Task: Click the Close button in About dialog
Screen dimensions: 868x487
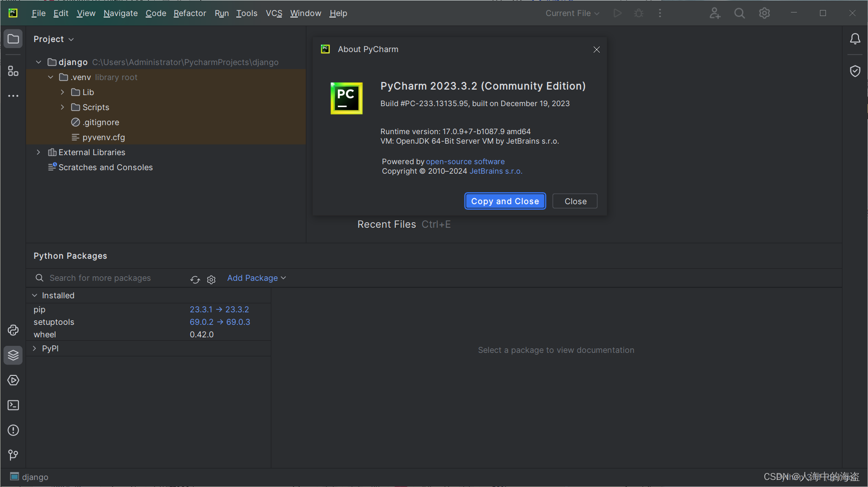Action: [575, 201]
